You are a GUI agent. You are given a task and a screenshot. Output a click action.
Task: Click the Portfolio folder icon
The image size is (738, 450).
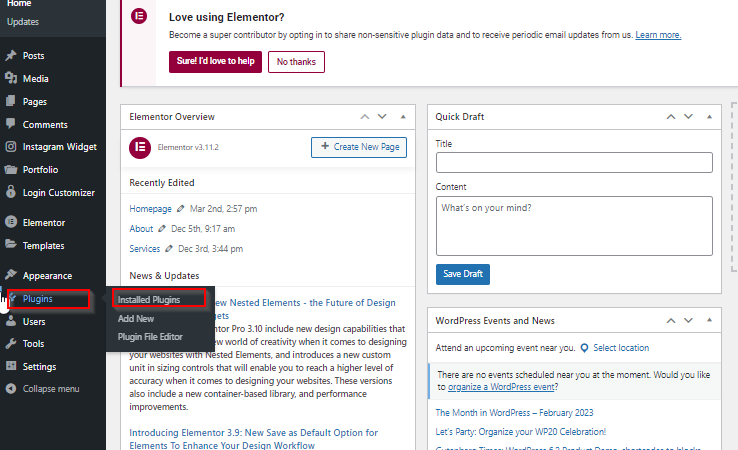click(11, 169)
